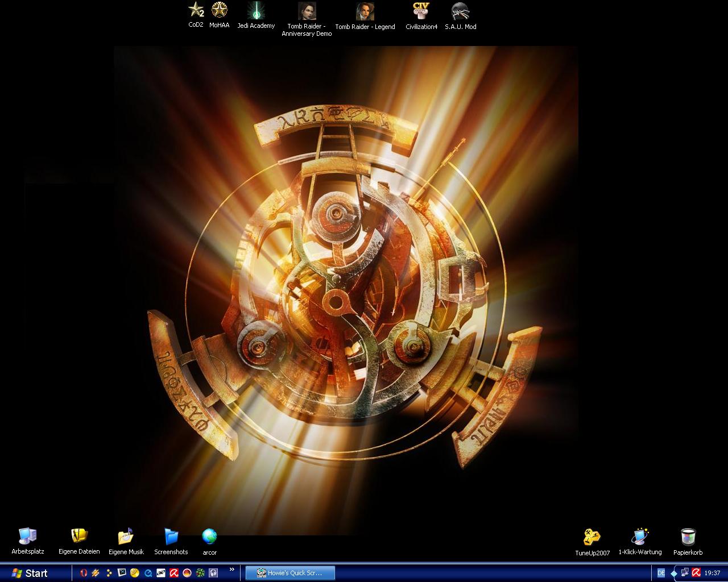Launch QuickTime from the quick launch bar

click(148, 573)
